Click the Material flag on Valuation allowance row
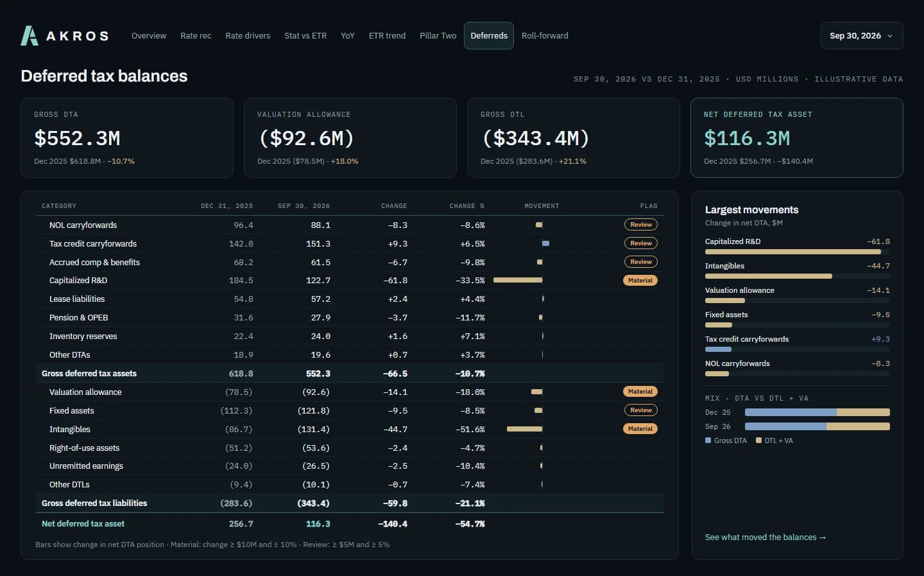The height and width of the screenshot is (576, 924). [x=640, y=392]
